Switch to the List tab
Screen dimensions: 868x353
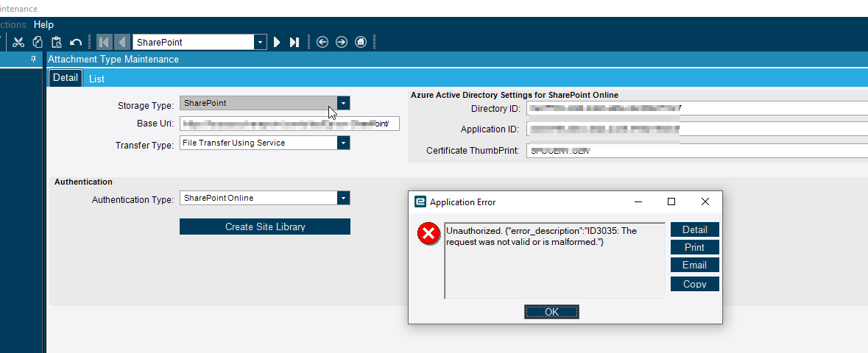pos(97,79)
